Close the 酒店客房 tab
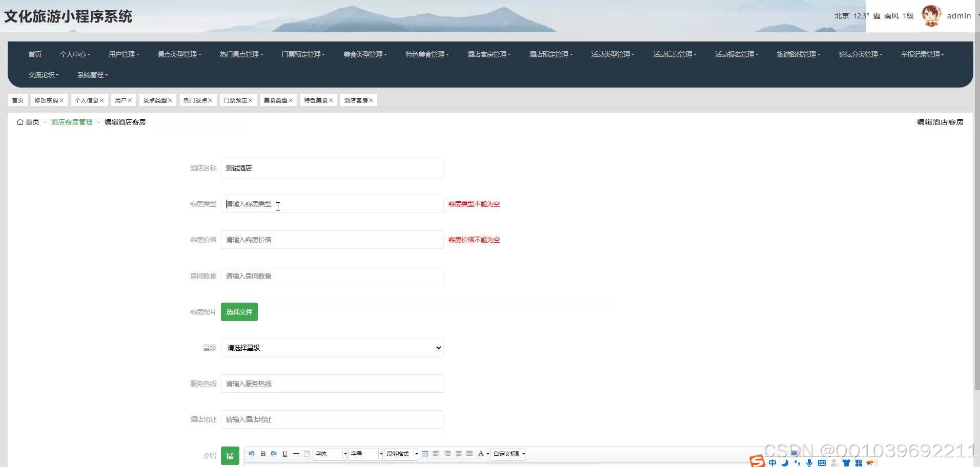This screenshot has width=980, height=467. click(x=371, y=100)
